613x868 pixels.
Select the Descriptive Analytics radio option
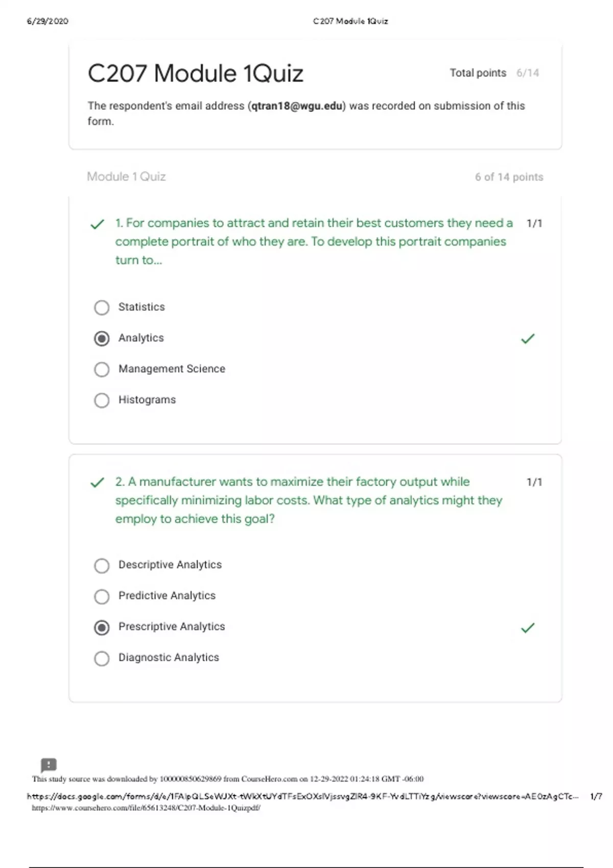(102, 566)
